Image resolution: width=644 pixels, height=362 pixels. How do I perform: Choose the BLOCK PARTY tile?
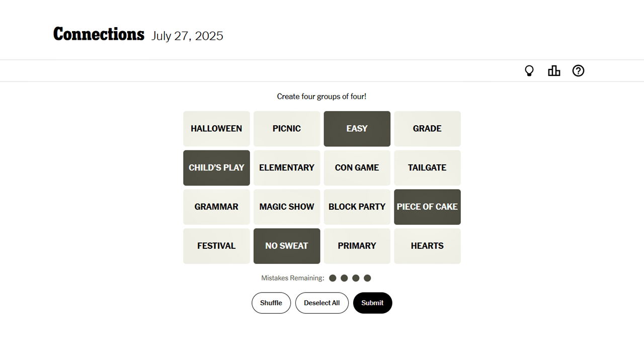pyautogui.click(x=357, y=207)
